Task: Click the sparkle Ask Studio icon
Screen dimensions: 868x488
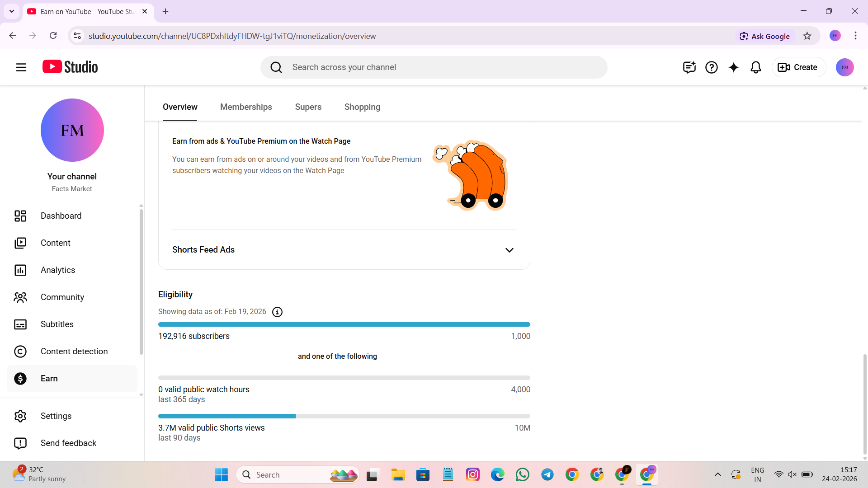Action: pos(733,67)
